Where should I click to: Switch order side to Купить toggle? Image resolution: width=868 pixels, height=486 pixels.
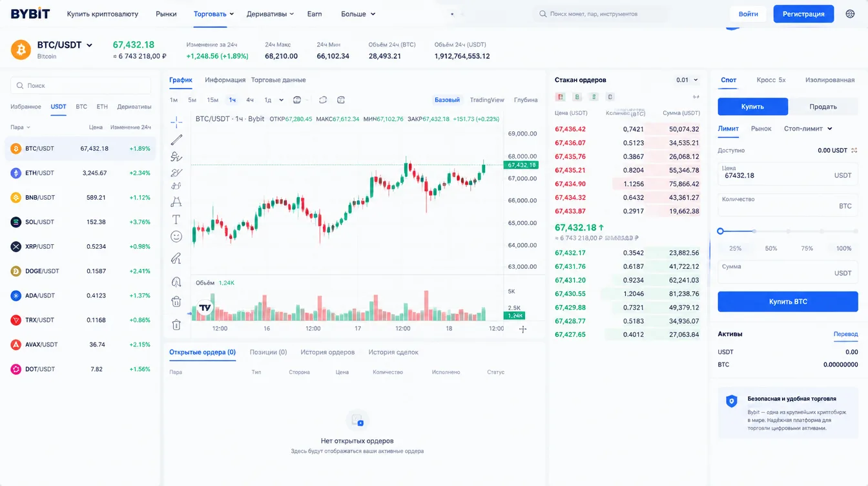(752, 107)
